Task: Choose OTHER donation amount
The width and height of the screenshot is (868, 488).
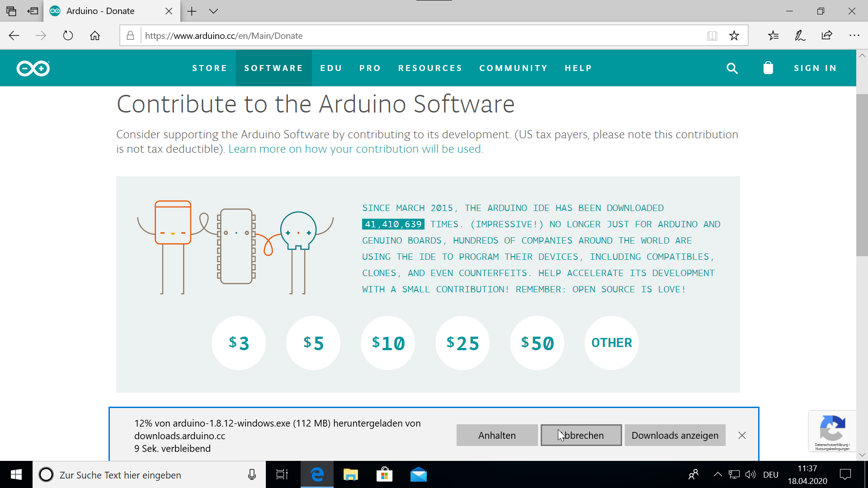Action: [612, 343]
